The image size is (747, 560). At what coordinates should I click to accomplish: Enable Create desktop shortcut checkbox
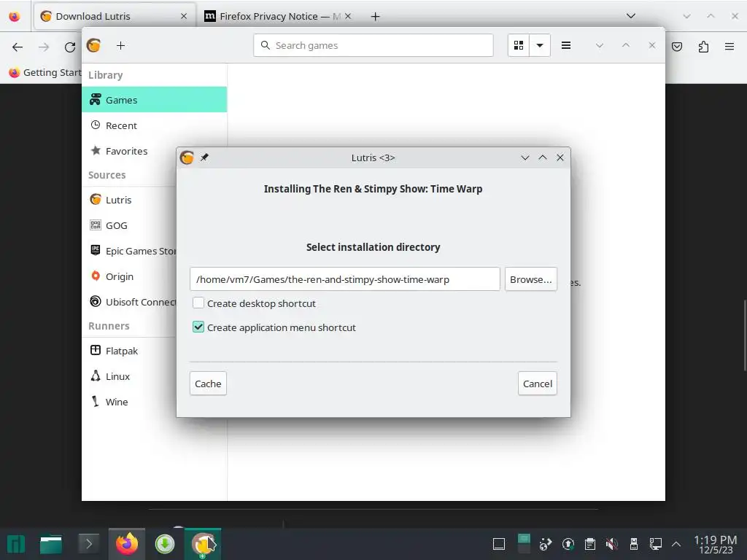coord(198,303)
